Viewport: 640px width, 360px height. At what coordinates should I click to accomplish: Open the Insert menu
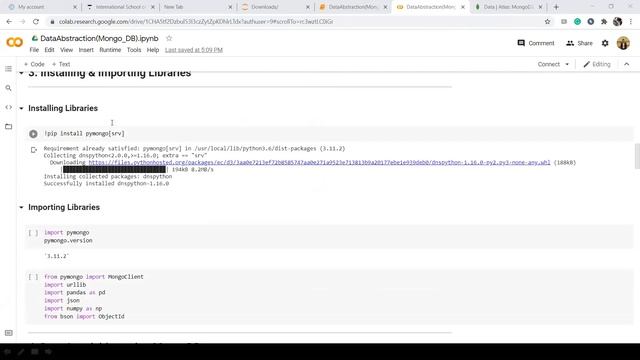click(x=86, y=50)
